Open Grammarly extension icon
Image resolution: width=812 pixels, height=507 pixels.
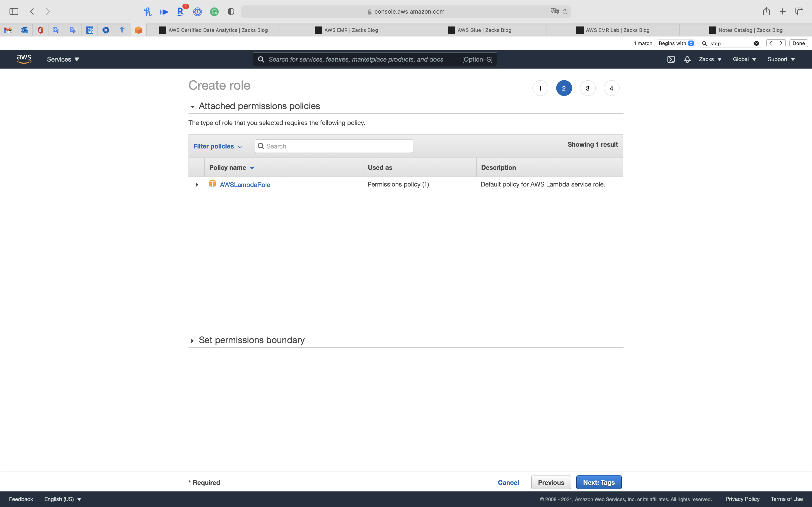[x=214, y=12]
